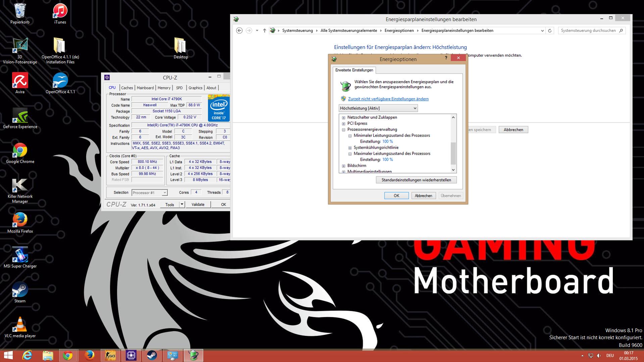Open OpenOffice 4.1.1 Installation Files folder
The width and height of the screenshot is (644, 362).
coord(60,51)
